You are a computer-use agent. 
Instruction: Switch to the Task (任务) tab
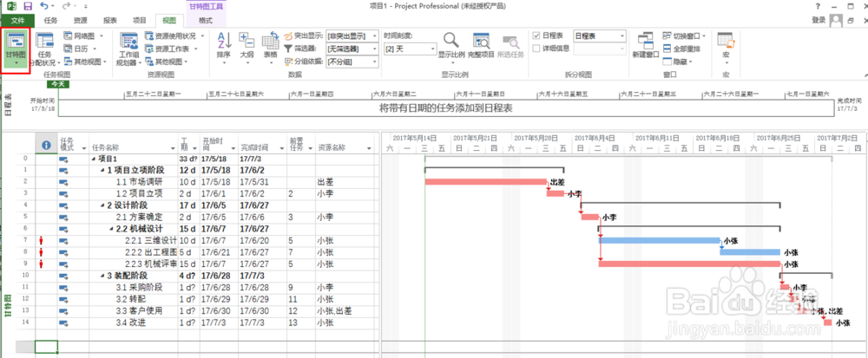click(x=50, y=21)
